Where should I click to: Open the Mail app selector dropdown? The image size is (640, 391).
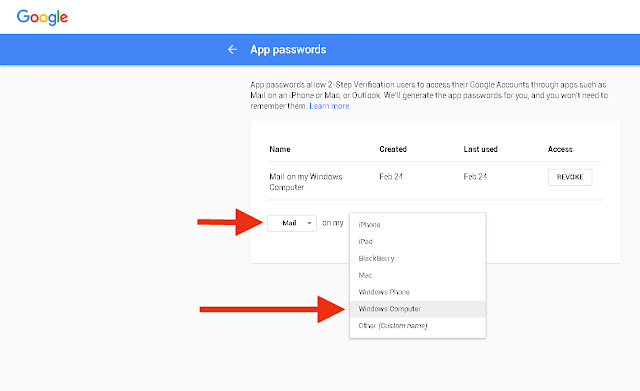[x=292, y=223]
